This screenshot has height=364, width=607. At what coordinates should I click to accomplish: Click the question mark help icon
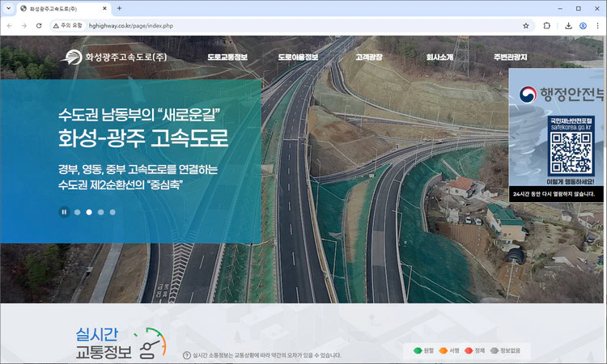(x=187, y=355)
